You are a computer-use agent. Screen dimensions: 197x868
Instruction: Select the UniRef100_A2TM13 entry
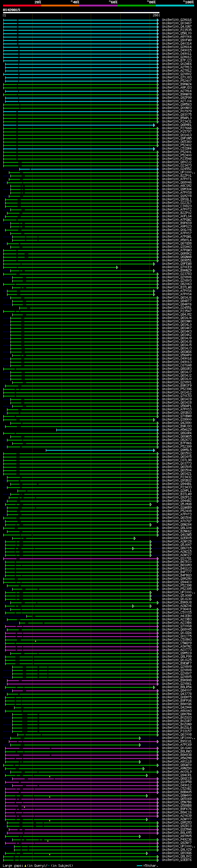tap(177, 67)
